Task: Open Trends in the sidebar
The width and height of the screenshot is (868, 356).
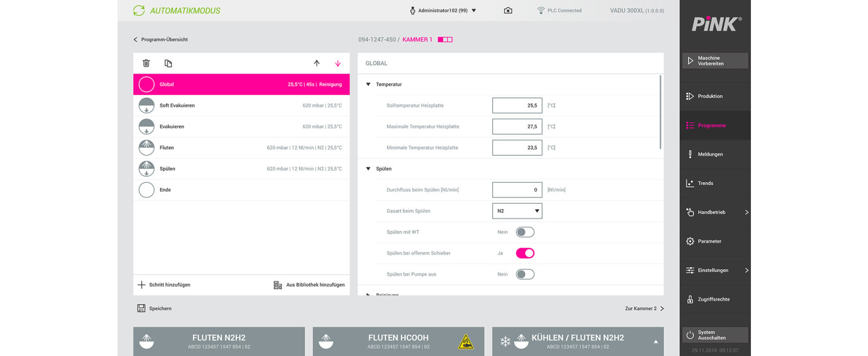Action: coord(705,183)
